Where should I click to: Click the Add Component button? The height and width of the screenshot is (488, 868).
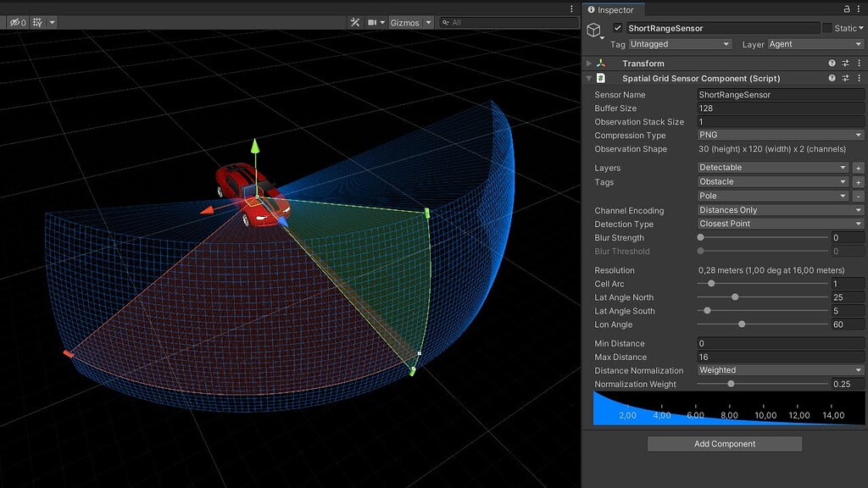point(724,443)
